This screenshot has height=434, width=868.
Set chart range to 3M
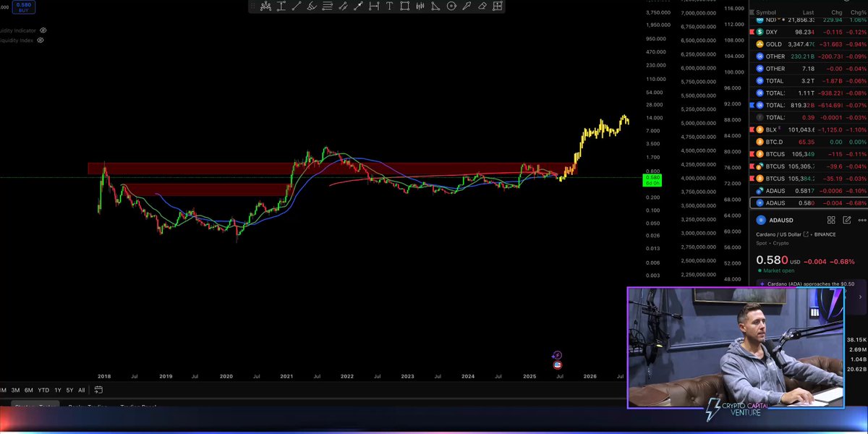[15, 390]
